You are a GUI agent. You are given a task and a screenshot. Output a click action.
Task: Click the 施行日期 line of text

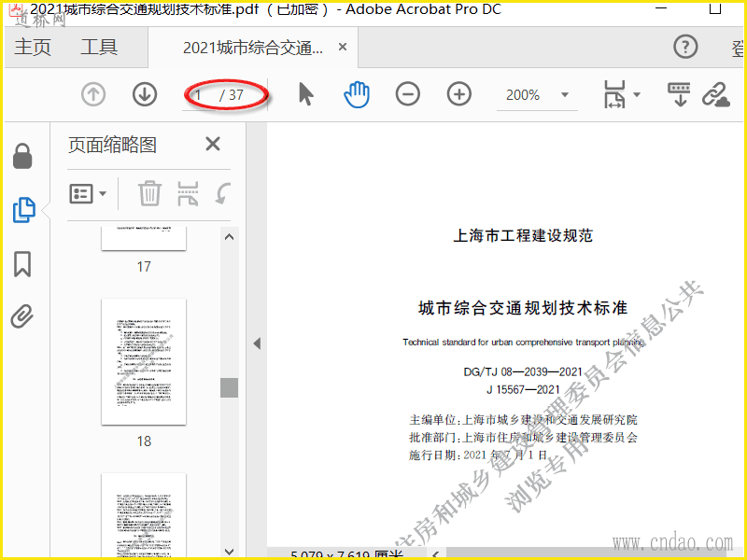point(478,455)
